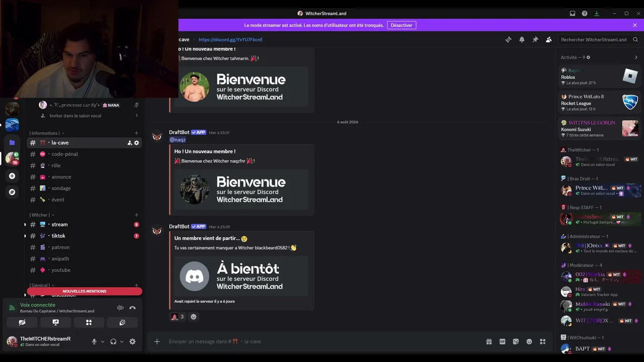
Task: Click the @naqz mention
Action: (178, 140)
